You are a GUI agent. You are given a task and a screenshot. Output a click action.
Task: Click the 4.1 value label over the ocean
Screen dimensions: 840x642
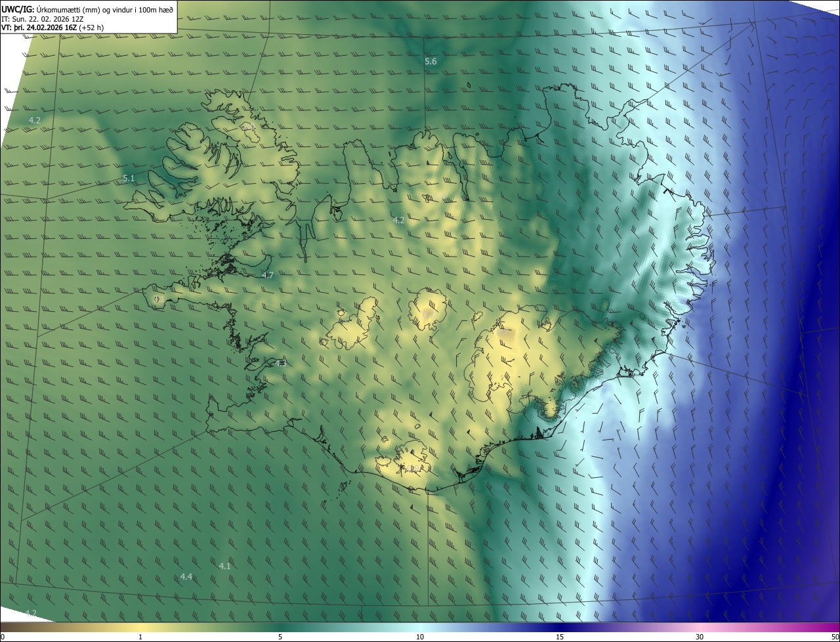[x=224, y=566]
